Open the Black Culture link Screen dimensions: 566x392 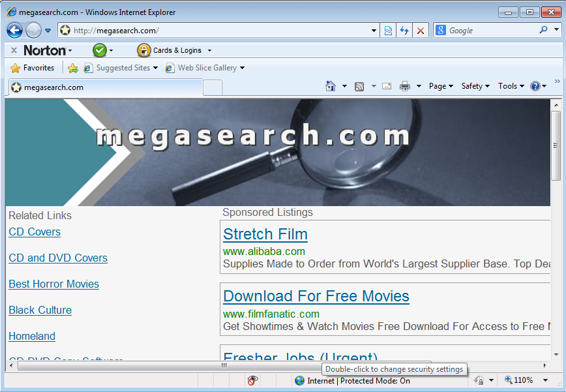pyautogui.click(x=40, y=310)
